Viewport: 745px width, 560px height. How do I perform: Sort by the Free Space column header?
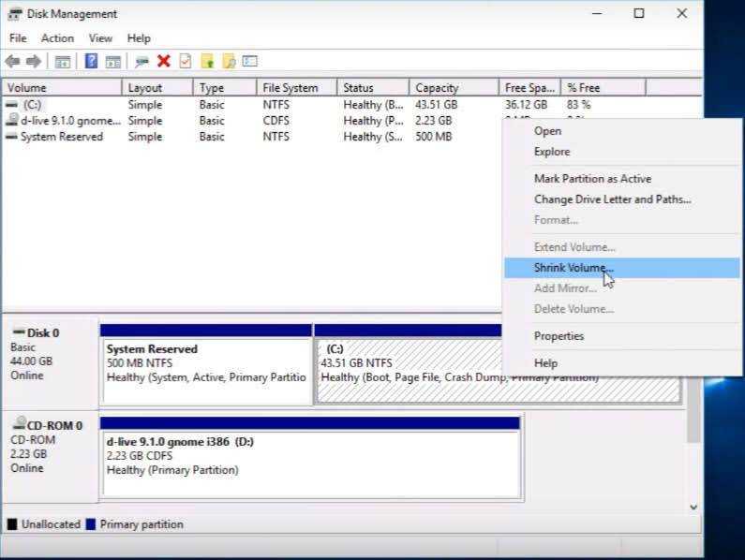(x=530, y=88)
